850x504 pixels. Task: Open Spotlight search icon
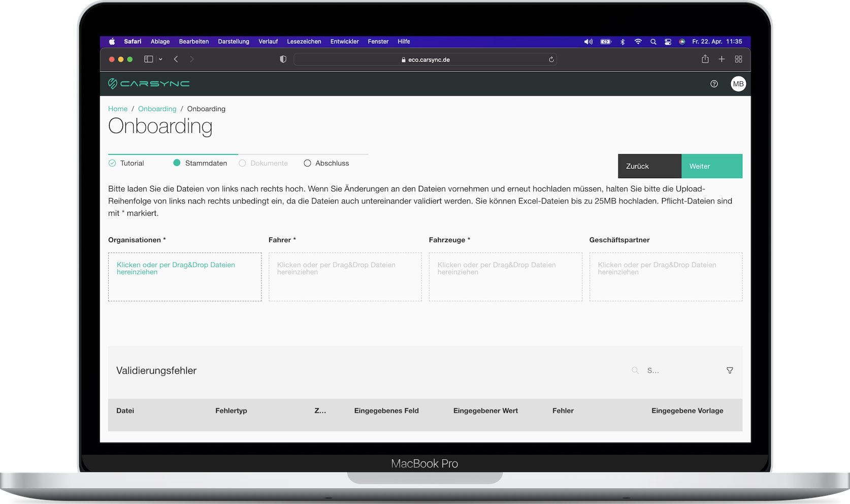click(x=653, y=42)
